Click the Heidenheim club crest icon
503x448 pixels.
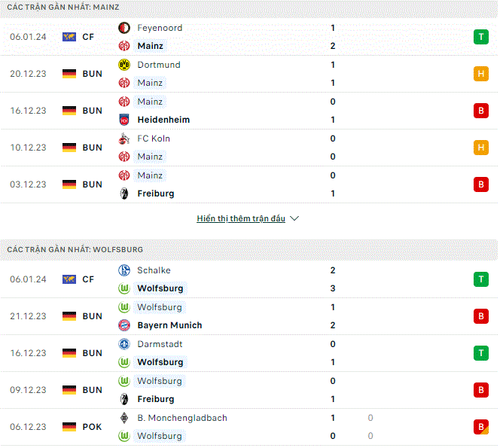tap(124, 120)
